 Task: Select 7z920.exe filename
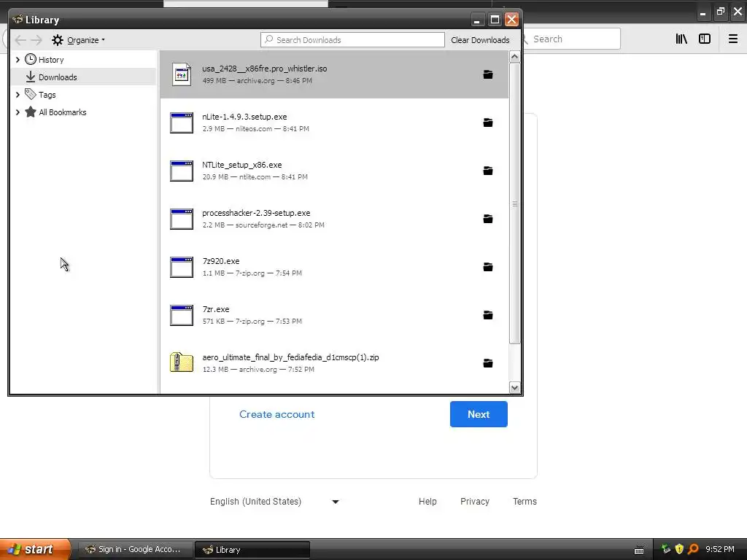point(221,261)
